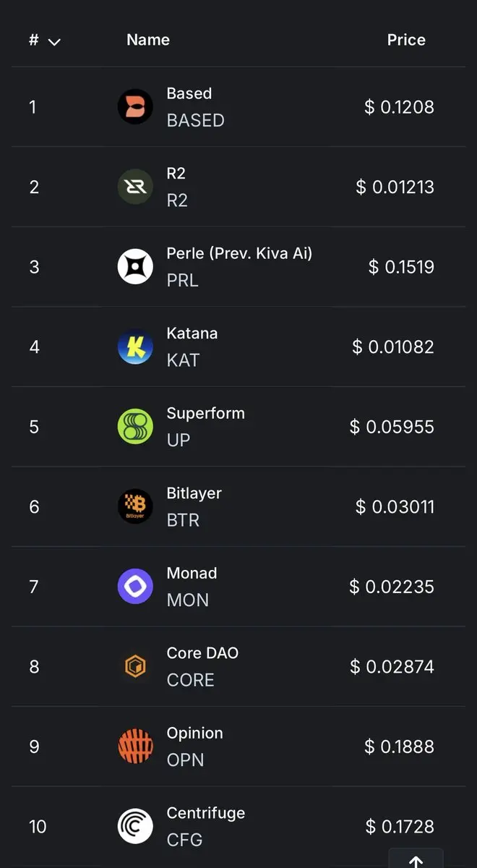477x868 pixels.
Task: Sort the list by Price column
Action: [x=406, y=40]
